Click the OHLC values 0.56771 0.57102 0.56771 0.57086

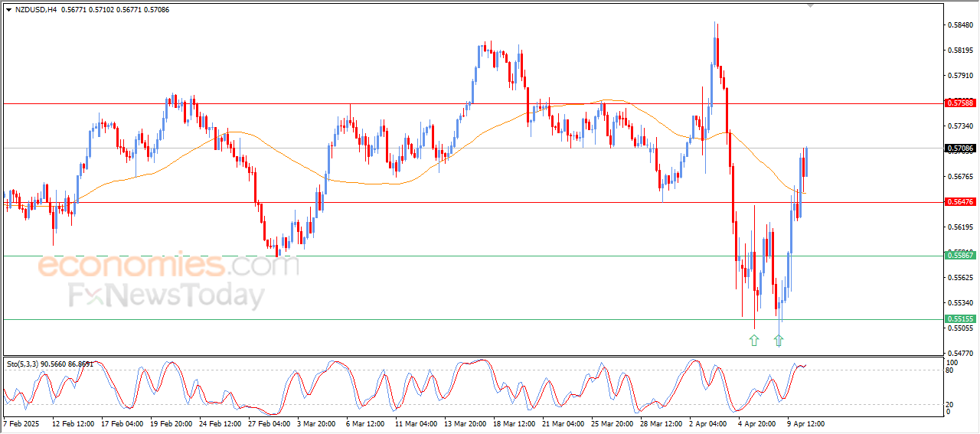pyautogui.click(x=116, y=10)
